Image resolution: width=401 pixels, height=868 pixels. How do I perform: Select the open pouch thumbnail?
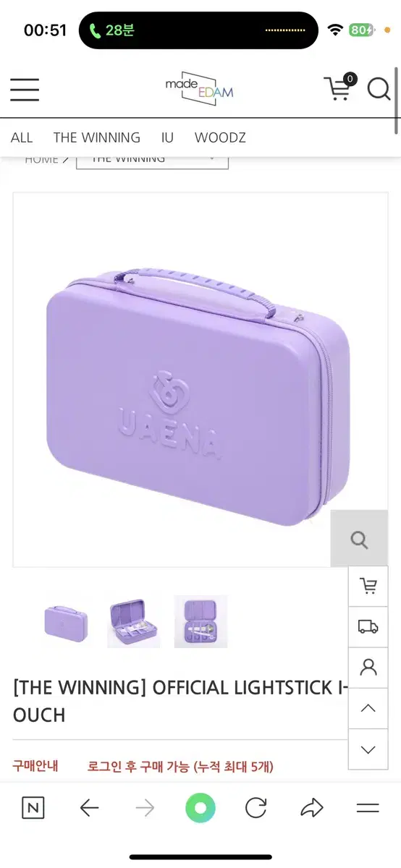click(x=134, y=621)
